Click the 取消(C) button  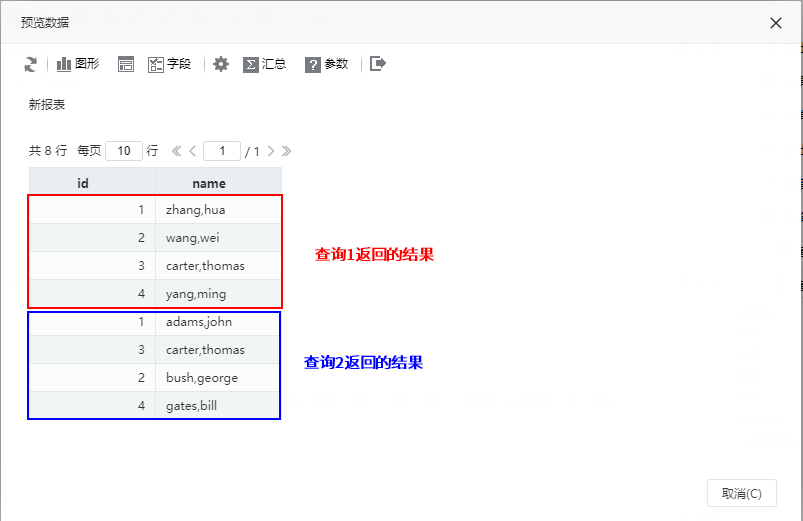tap(742, 493)
